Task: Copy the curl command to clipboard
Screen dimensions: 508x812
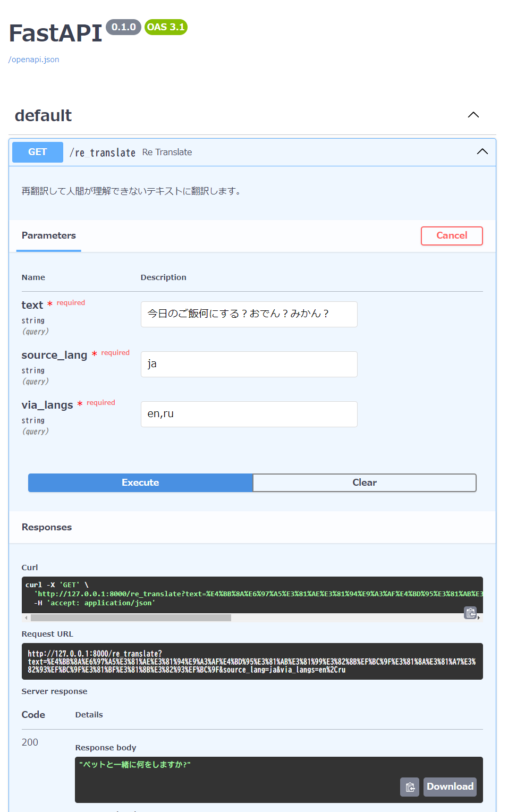Action: [x=470, y=613]
